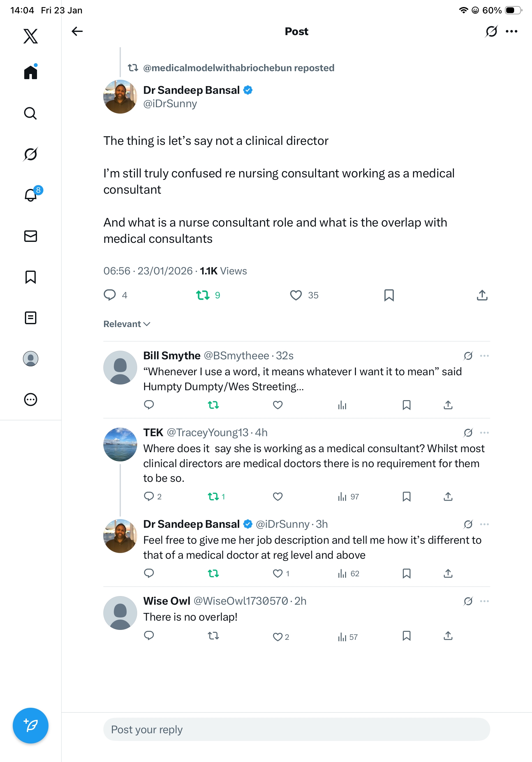The height and width of the screenshot is (762, 532).
Task: Compose a new post with blue button
Action: pyautogui.click(x=31, y=725)
